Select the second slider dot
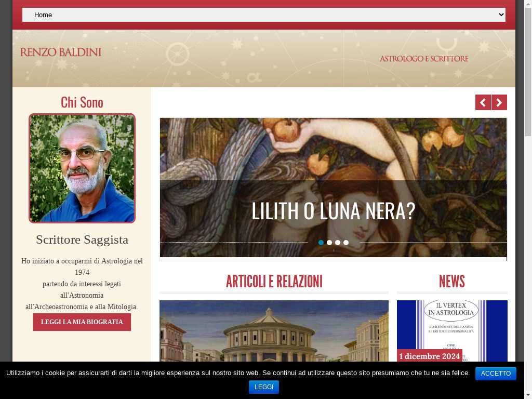This screenshot has height=399, width=532. 329,243
